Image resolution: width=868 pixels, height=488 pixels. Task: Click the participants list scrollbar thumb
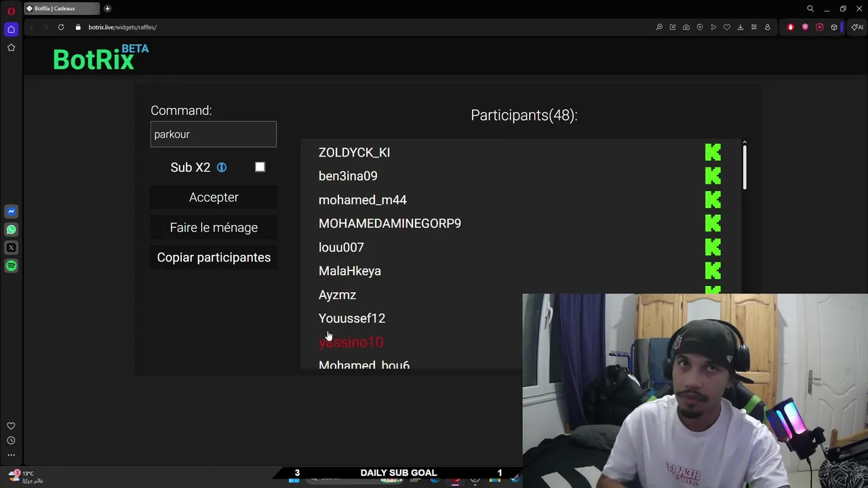pyautogui.click(x=745, y=166)
